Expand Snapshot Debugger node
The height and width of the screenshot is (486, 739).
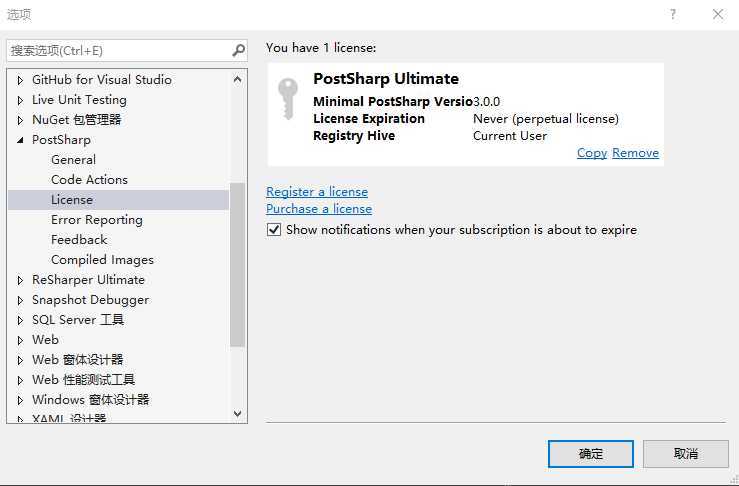pos(20,300)
